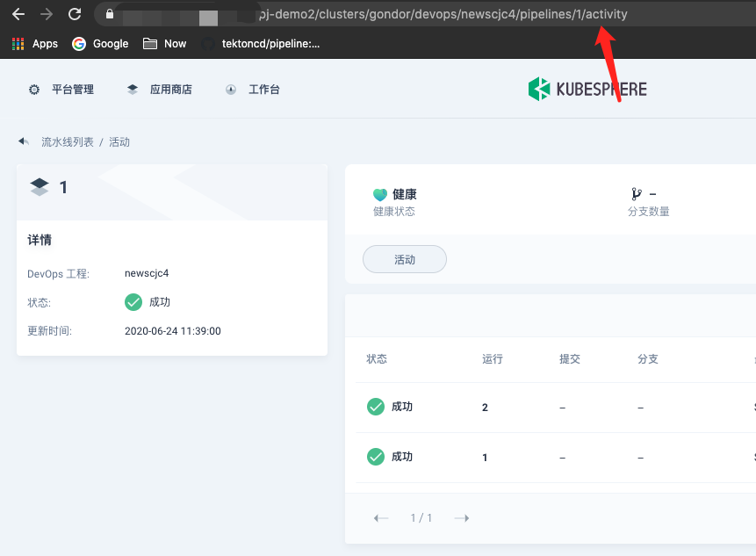Click the pipeline icon next to name 1
756x556 pixels.
[40, 187]
